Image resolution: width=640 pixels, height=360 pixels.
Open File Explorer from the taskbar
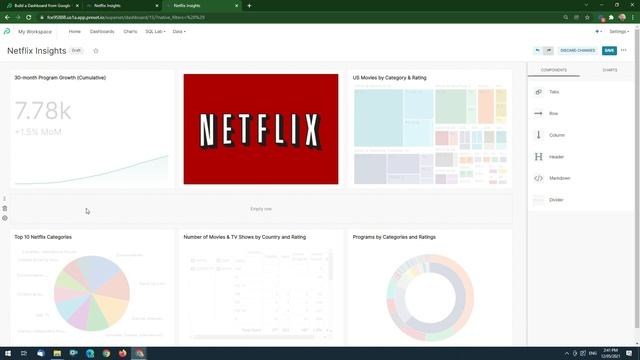pyautogui.click(x=57, y=353)
